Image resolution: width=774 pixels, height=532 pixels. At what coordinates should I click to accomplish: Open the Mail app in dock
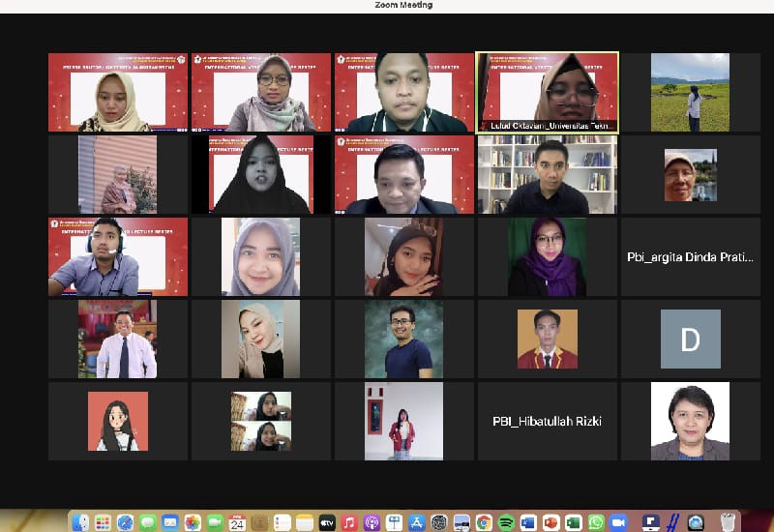pyautogui.click(x=170, y=522)
